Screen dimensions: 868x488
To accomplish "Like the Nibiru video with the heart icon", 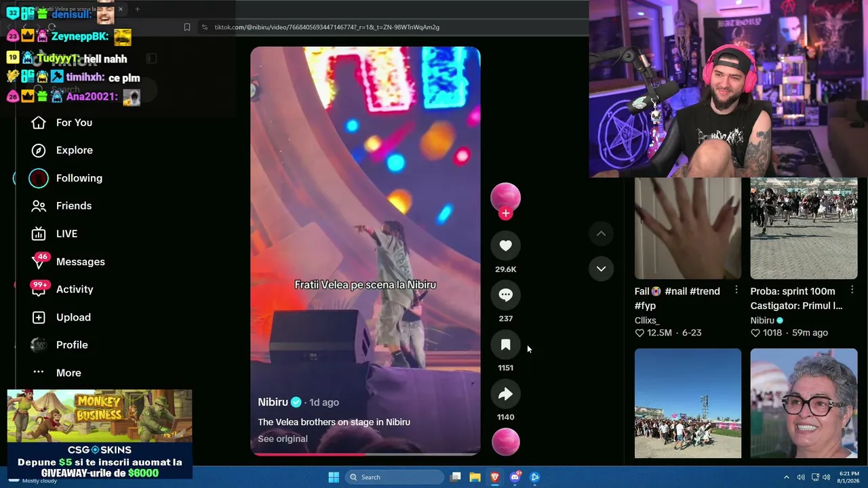I will click(505, 245).
